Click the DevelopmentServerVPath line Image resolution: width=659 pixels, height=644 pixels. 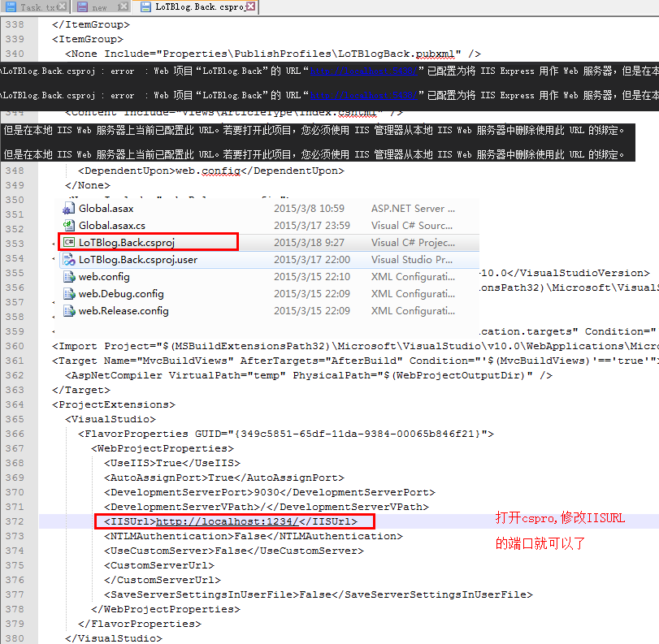[x=267, y=507]
